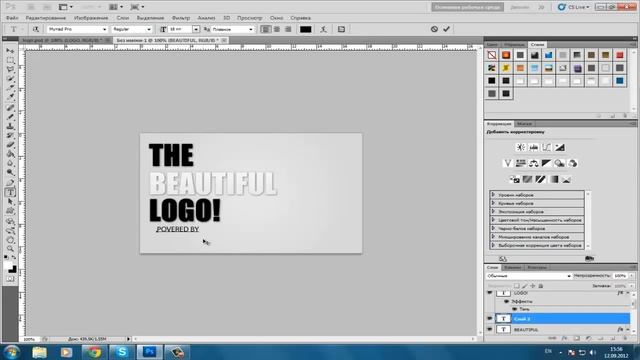Image resolution: width=640 pixels, height=360 pixels.
Task: Select the Eyedropper tool
Action: 10,97
